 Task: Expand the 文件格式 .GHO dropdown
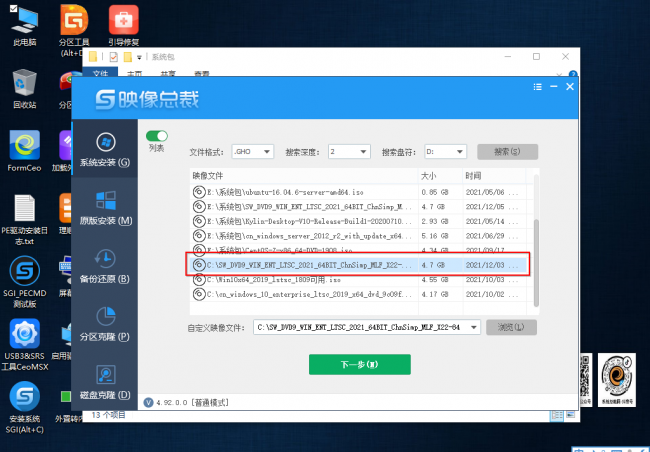click(x=267, y=152)
